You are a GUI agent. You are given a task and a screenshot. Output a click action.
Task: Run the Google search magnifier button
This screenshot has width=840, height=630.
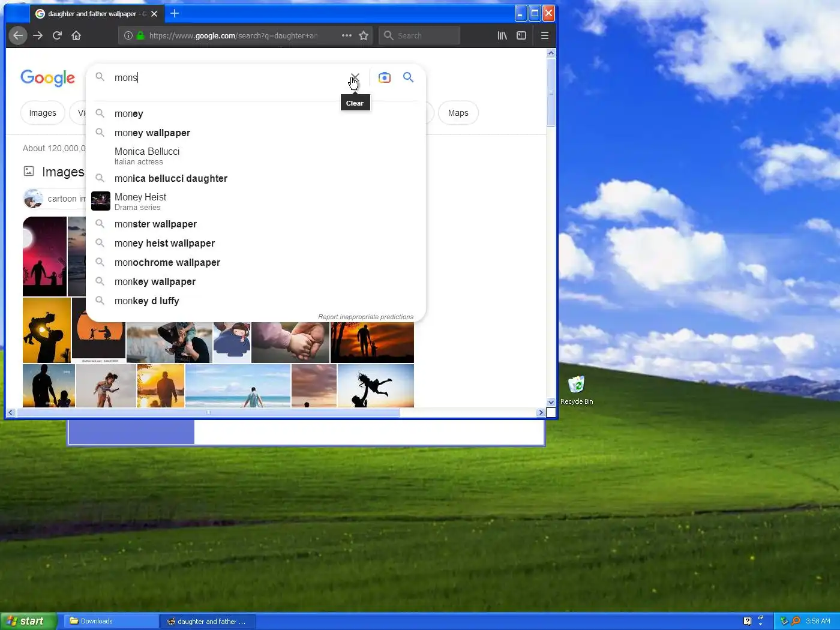[x=408, y=77]
